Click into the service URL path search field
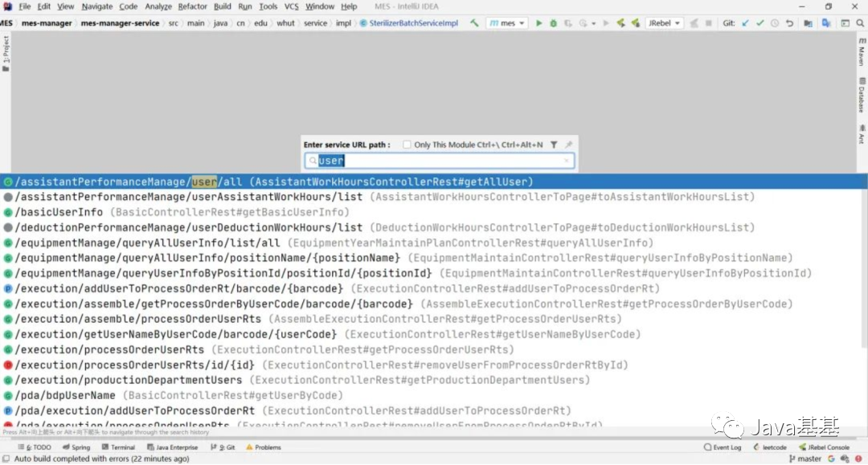 click(440, 161)
